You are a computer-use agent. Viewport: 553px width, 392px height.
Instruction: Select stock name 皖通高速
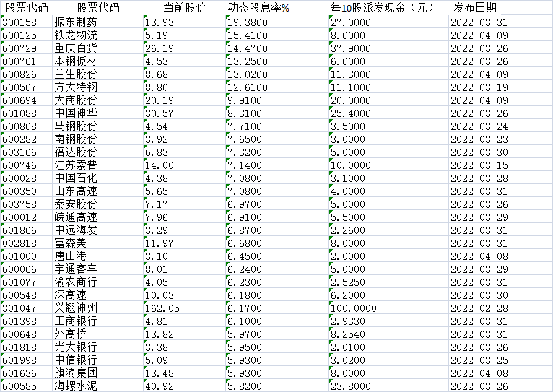(76, 217)
